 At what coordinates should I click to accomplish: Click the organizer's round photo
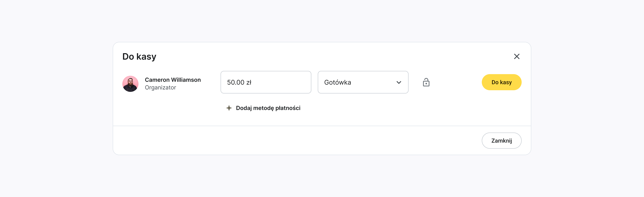[130, 84]
